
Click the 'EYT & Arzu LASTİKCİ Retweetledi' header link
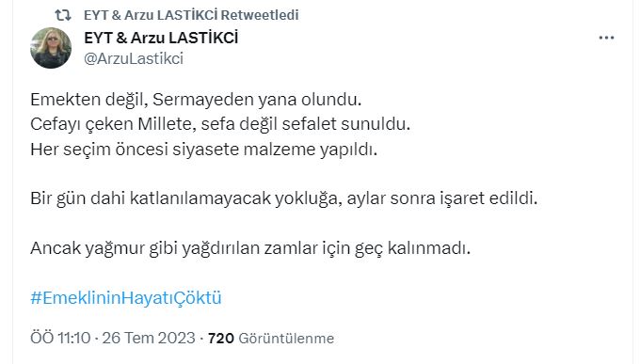191,15
